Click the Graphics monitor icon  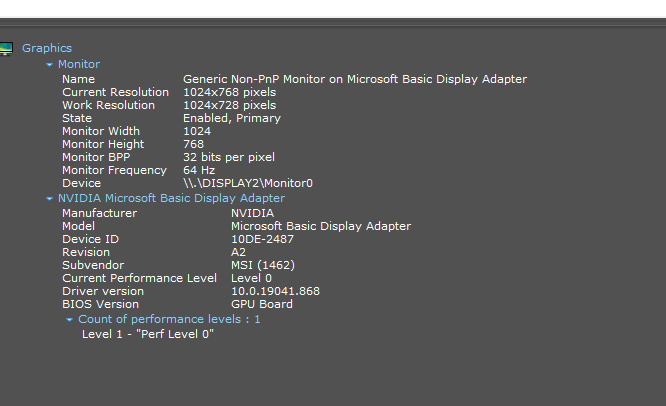(x=6, y=48)
